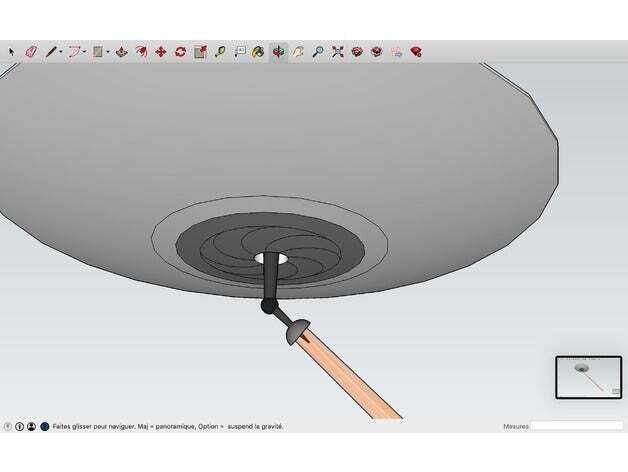The height and width of the screenshot is (472, 628).
Task: Click the question mark status bar icon
Action: tap(8, 426)
